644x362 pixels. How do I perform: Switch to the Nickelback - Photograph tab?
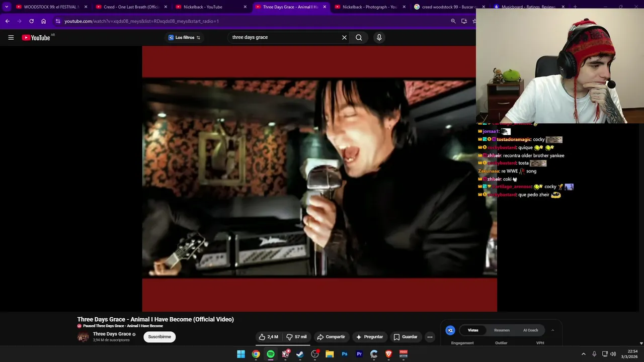(370, 7)
